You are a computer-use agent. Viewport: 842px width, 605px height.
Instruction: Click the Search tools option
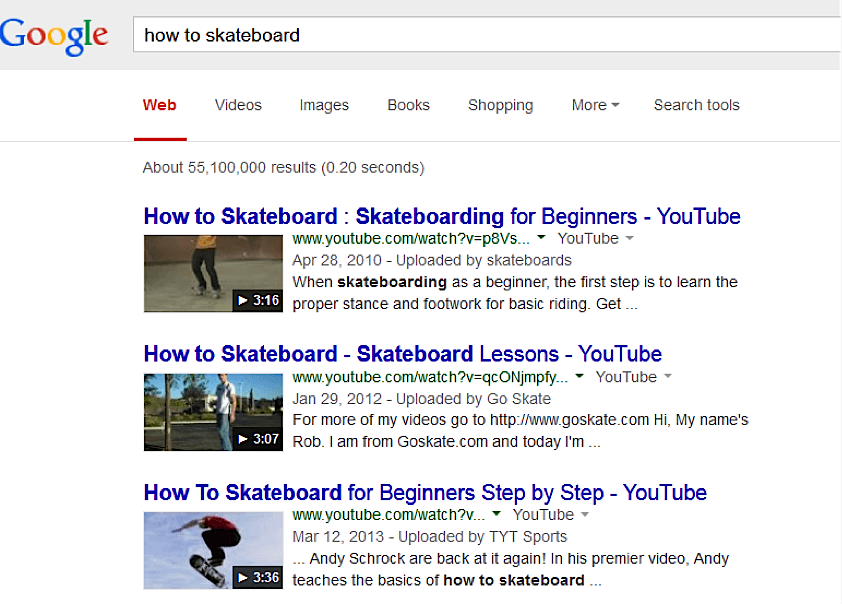[x=696, y=105]
